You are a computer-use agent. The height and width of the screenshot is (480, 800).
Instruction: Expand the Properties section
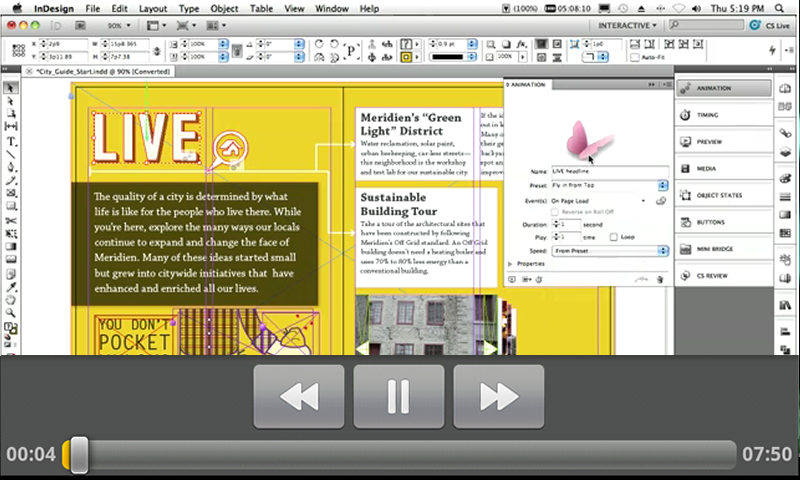(512, 264)
